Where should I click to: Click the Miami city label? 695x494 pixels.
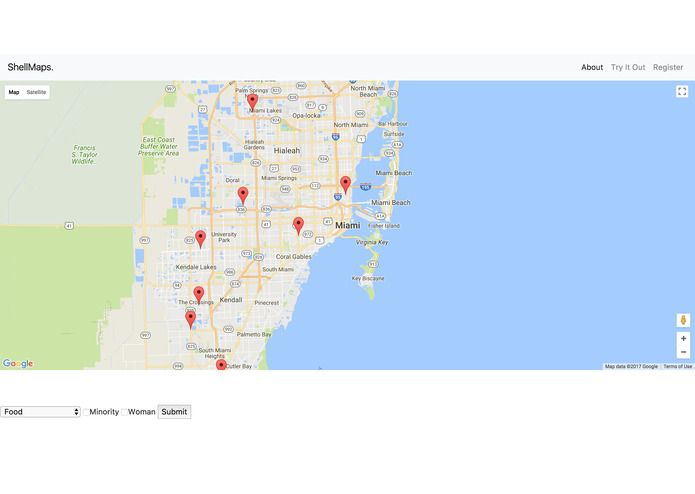348,226
